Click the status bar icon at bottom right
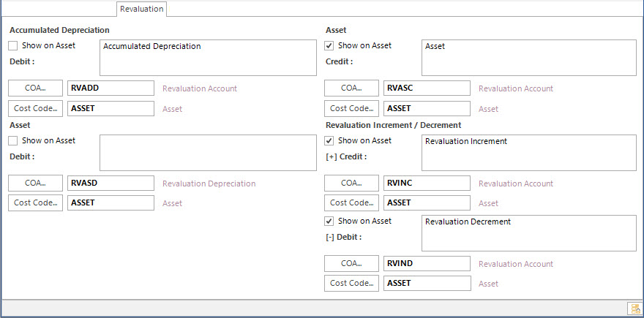The height and width of the screenshot is (318, 644). click(634, 308)
